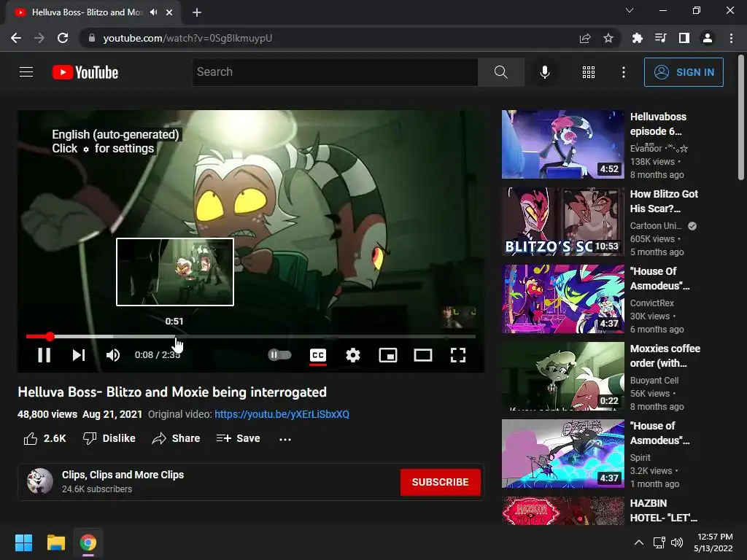Open the Helluvaboss episode 6 thumbnail

(562, 144)
